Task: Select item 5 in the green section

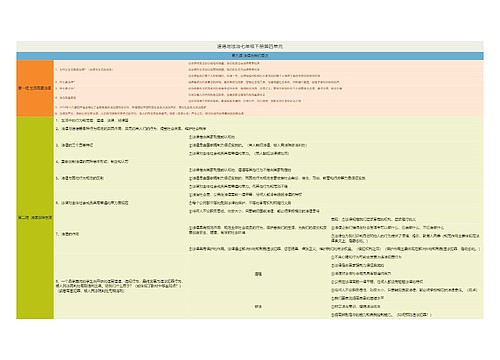Action: (79, 178)
